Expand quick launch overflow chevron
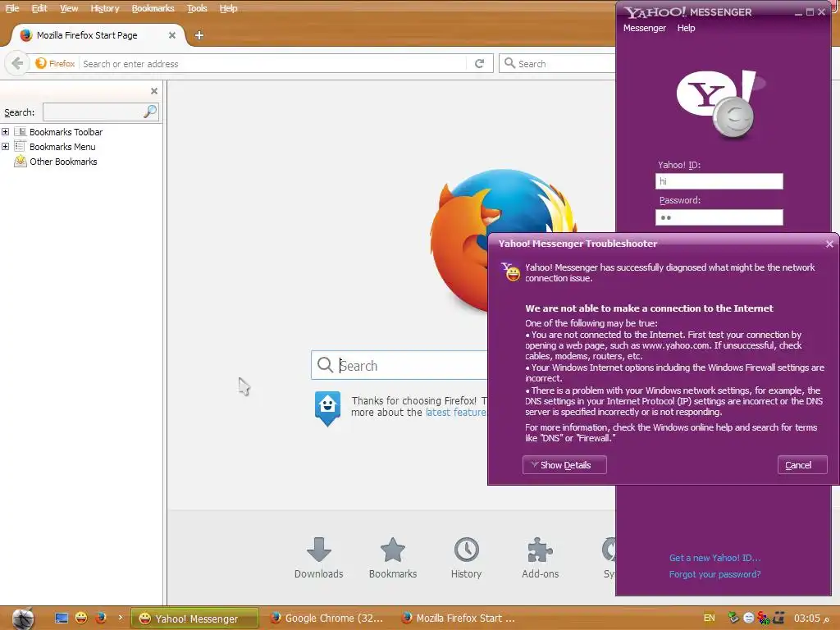The width and height of the screenshot is (840, 630). (120, 618)
